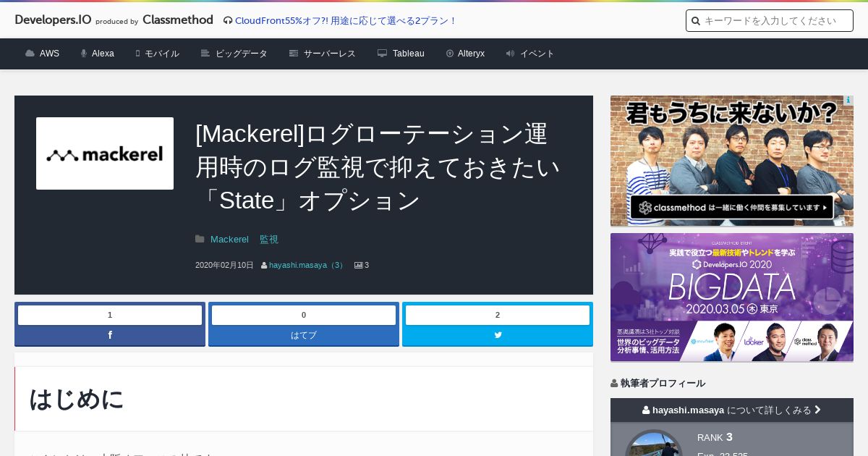Open the AWS menu item
The height and width of the screenshot is (456, 868).
[49, 54]
